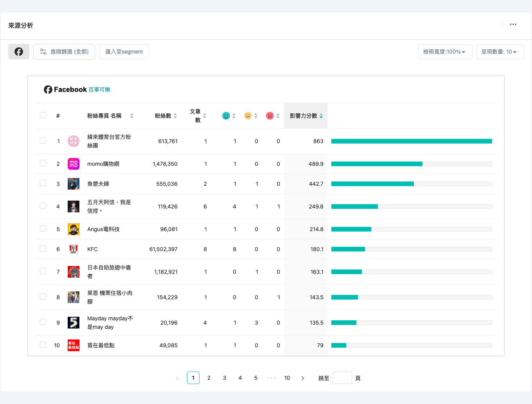Screen dimensions: 532x404
Task: Click the KFC page logo avatar
Action: [x=74, y=249]
